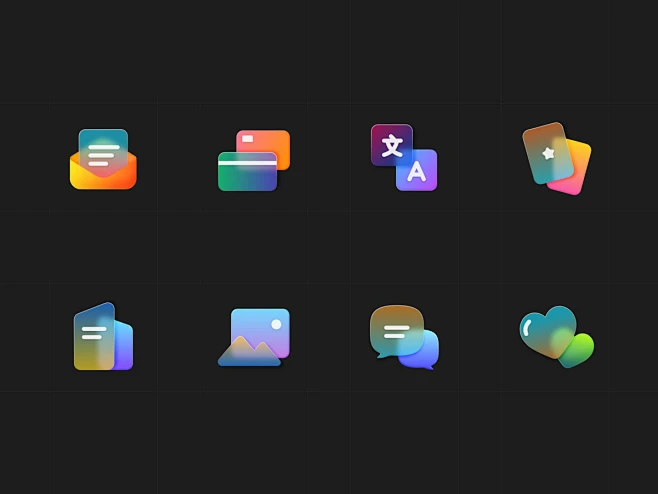Click the open envelope mail icon
Screen dimensions: 658x494
(103, 159)
